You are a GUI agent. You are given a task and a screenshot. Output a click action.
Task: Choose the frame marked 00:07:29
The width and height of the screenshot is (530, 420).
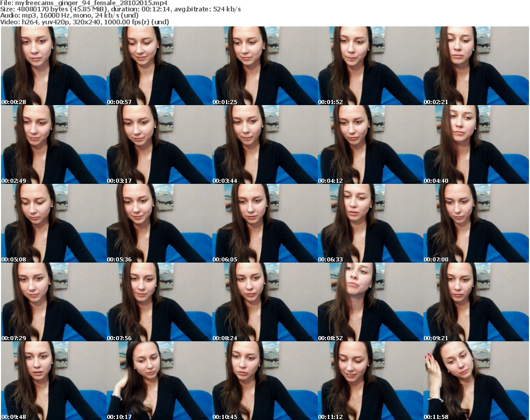(54, 302)
